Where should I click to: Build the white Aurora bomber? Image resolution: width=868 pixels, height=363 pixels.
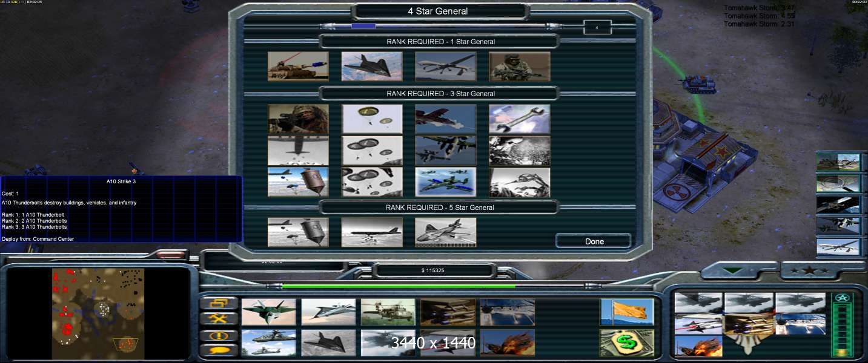coord(328,312)
